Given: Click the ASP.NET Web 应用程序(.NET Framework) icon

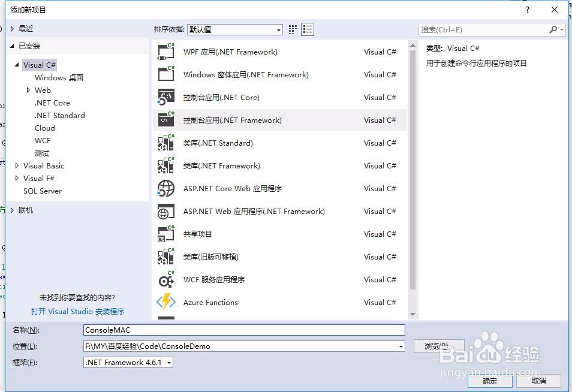Looking at the screenshot, I should [166, 211].
